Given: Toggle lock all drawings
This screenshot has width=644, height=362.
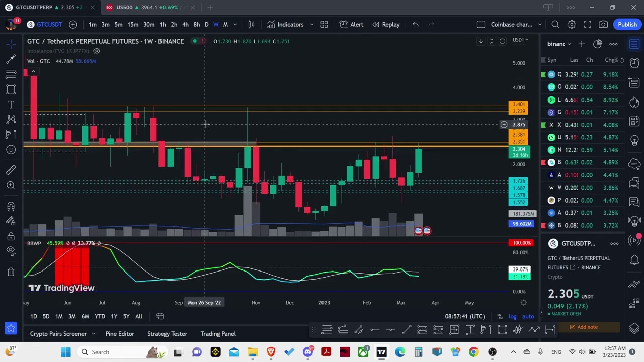Looking at the screenshot, I should pos(11,236).
